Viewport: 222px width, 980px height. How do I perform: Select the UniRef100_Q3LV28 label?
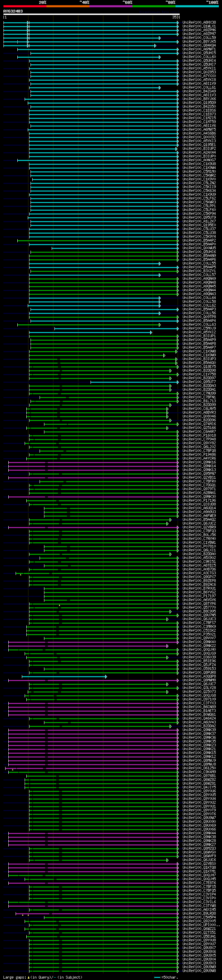click(x=199, y=688)
